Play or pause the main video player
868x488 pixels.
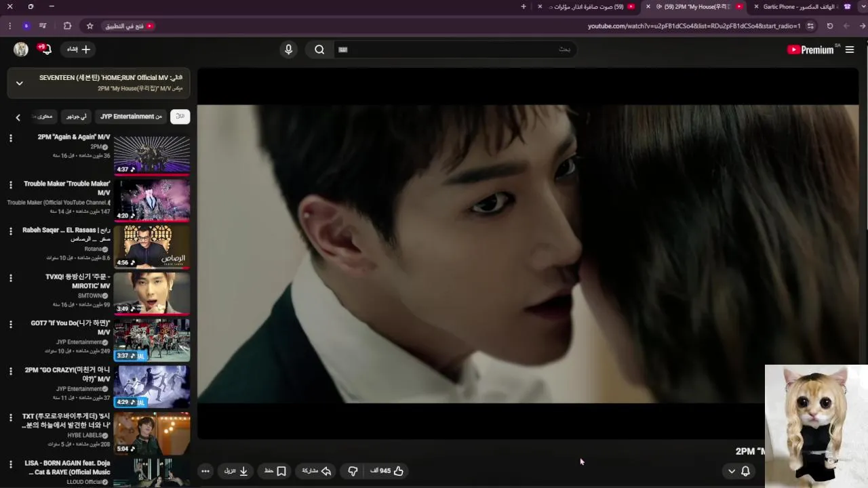point(528,254)
